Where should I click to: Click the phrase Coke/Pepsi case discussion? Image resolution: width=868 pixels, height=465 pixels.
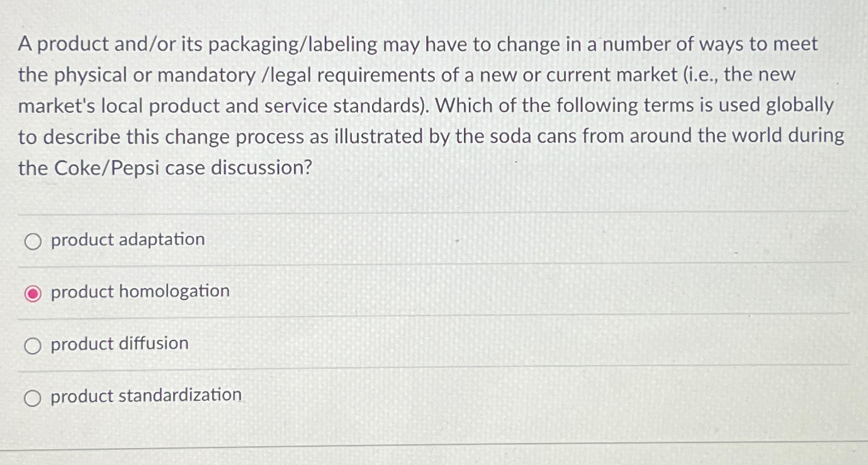164,168
